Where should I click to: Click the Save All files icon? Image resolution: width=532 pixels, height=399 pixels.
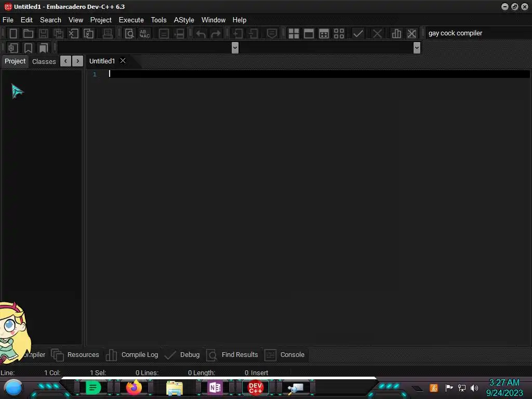point(58,33)
